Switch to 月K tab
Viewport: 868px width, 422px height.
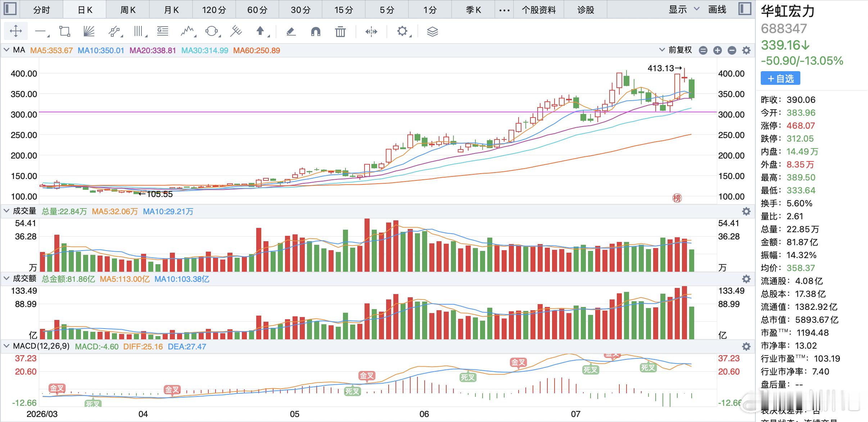(x=171, y=10)
